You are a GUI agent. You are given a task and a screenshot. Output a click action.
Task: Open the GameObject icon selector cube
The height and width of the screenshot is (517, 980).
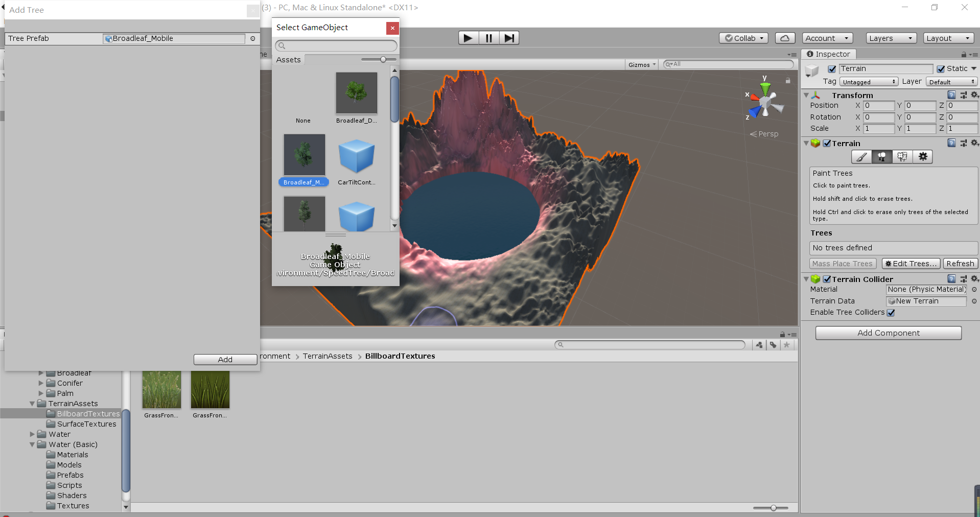[811, 71]
